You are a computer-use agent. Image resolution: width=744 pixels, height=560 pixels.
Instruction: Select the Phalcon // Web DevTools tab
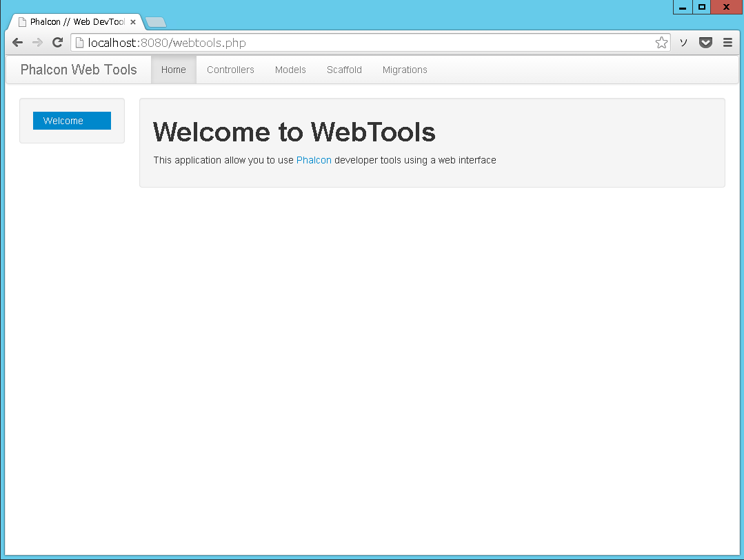tap(77, 22)
